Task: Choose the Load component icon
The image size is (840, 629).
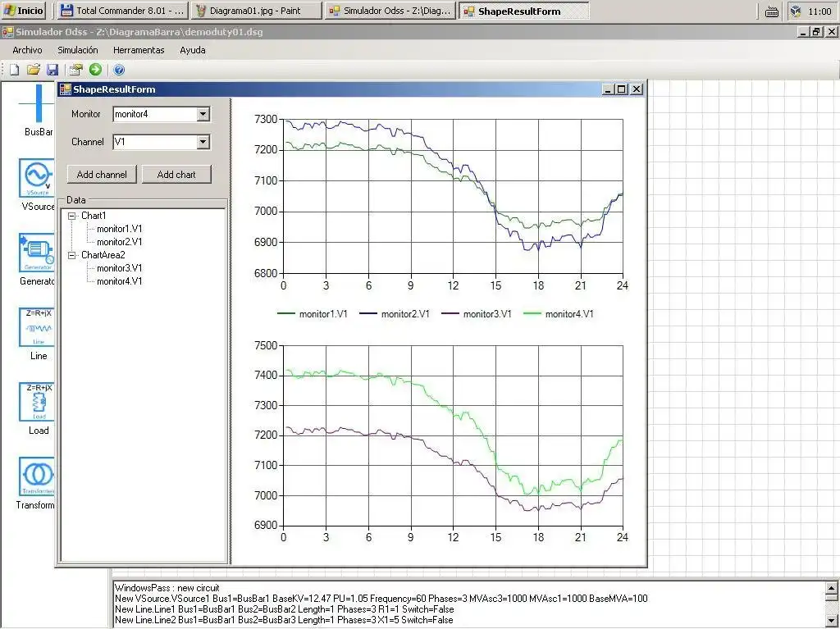Action: tap(38, 402)
